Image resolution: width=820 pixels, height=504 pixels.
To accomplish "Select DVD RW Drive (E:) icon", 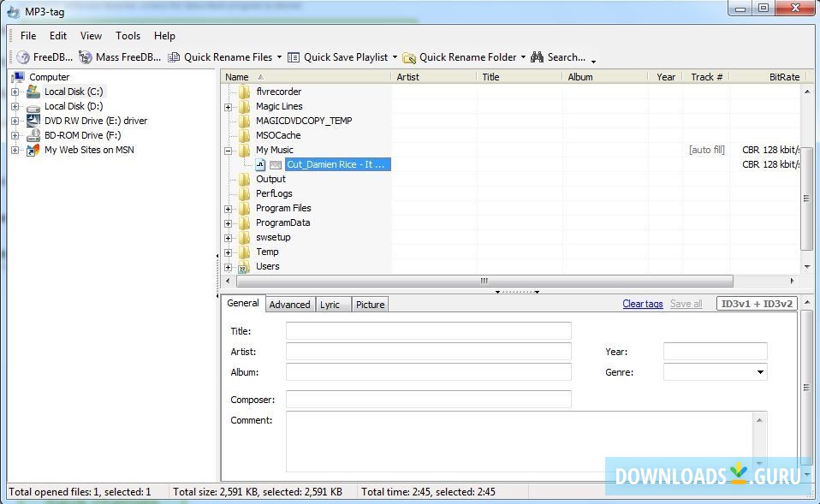I will (33, 121).
